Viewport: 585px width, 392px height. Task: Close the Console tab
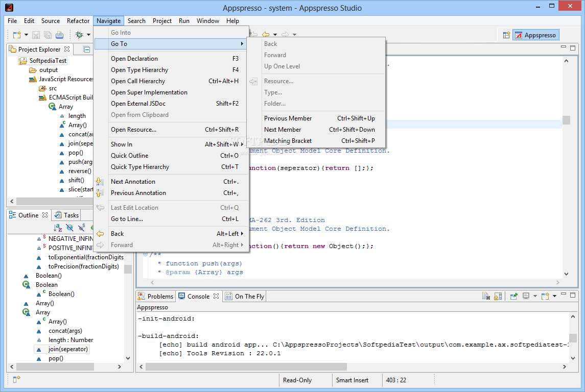[x=216, y=296]
